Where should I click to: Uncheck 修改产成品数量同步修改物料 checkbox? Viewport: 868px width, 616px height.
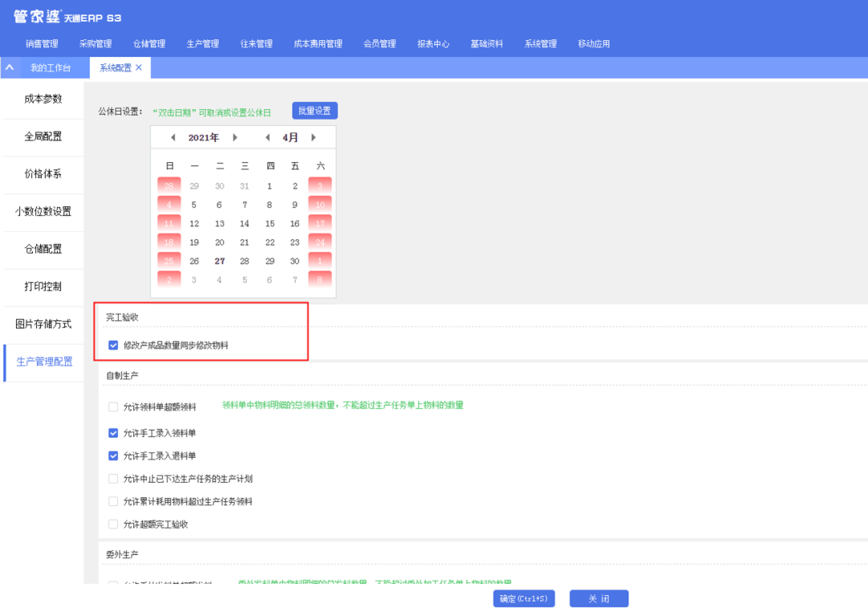click(x=113, y=345)
